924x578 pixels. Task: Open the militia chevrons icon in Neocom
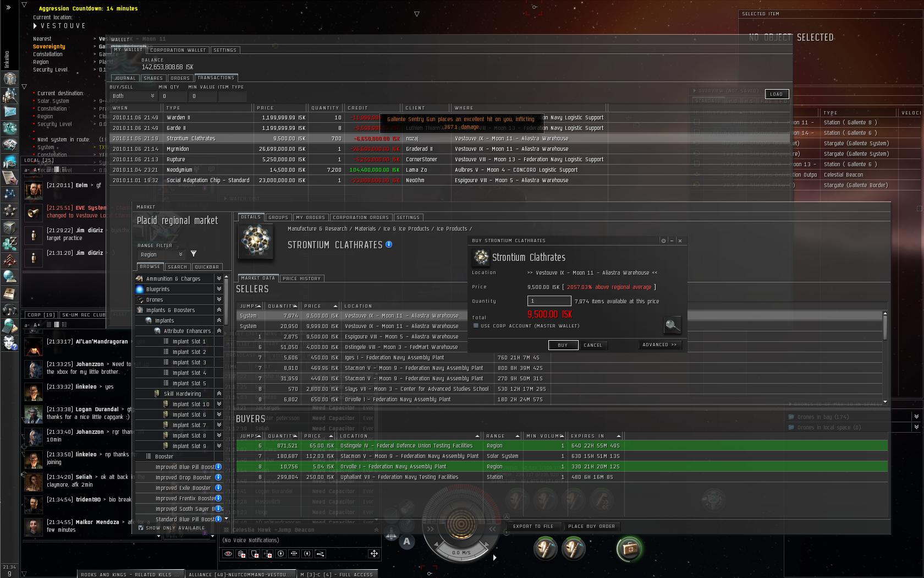tap(9, 260)
